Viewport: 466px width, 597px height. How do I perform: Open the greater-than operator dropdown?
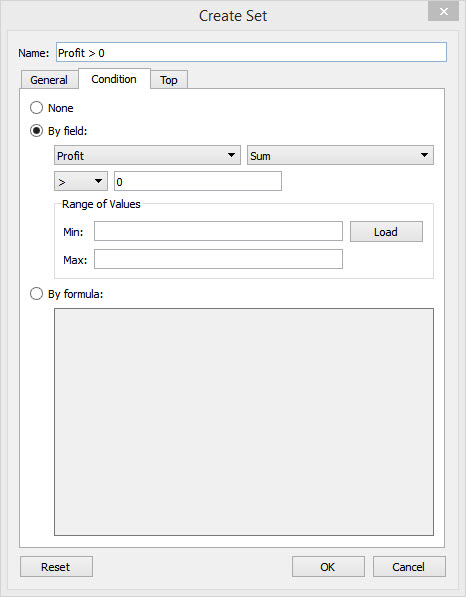pyautogui.click(x=81, y=181)
